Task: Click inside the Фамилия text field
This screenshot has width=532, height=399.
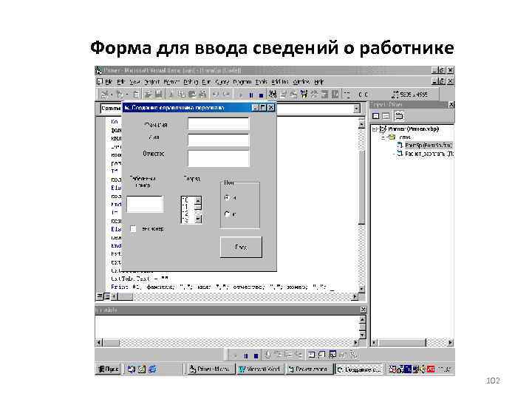Action: coord(219,124)
